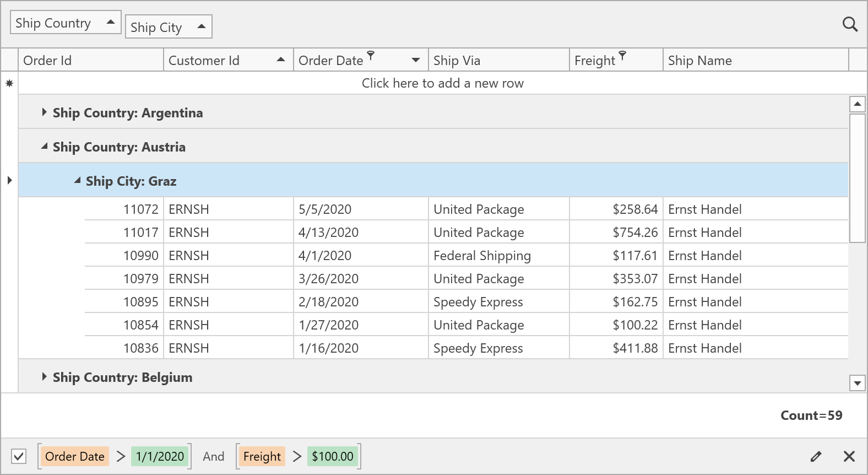Expand the Ship Country: Belgium group
The width and height of the screenshot is (868, 475).
(44, 377)
